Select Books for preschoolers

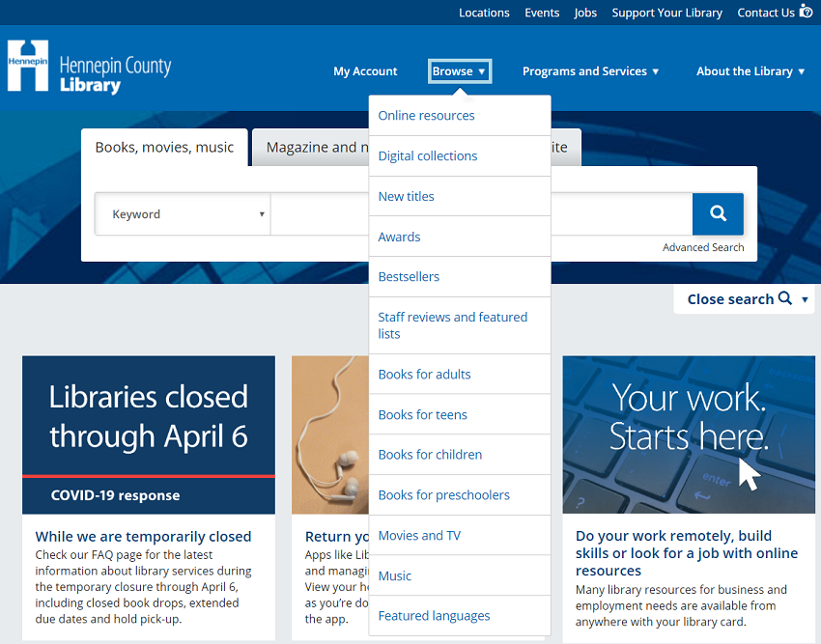[x=460, y=494]
